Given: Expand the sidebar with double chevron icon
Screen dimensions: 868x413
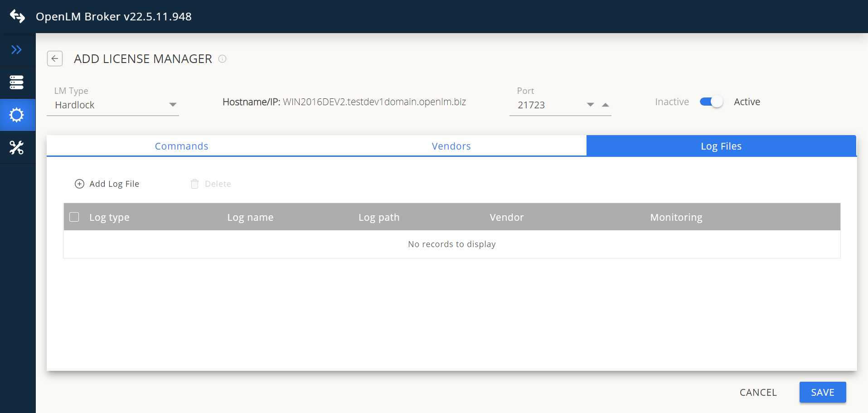Looking at the screenshot, I should 17,50.
